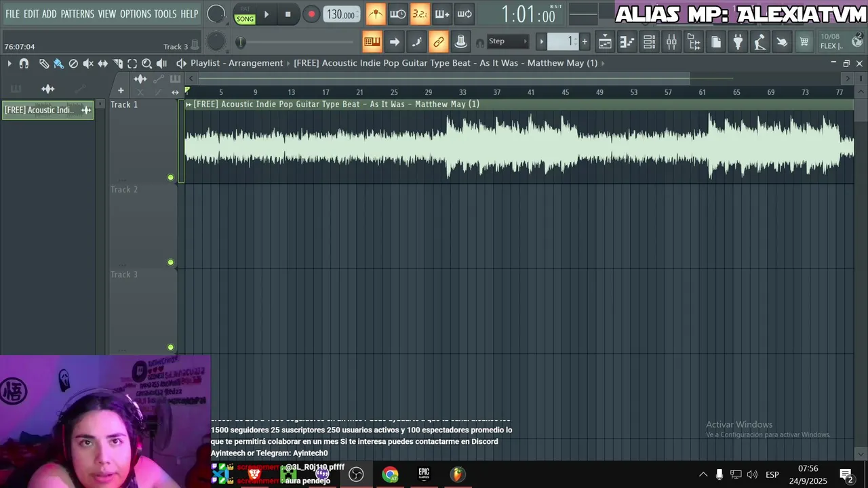Add a new track with plus icon
The image size is (868, 488).
(x=121, y=91)
